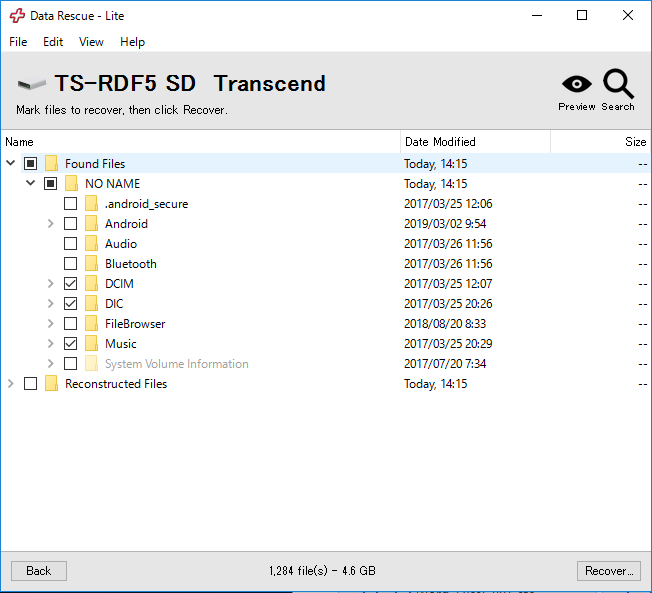652x593 pixels.
Task: Sort by the Name column header
Action: 200,142
